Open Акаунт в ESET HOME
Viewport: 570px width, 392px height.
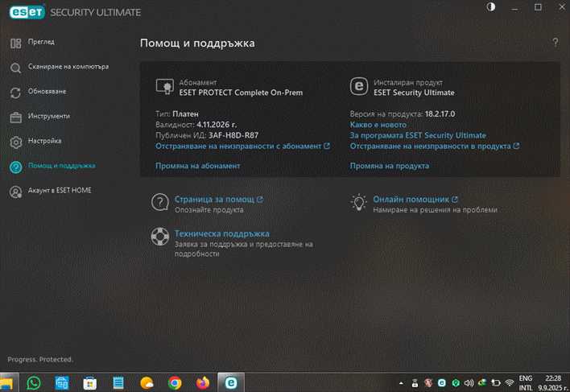pyautogui.click(x=60, y=191)
